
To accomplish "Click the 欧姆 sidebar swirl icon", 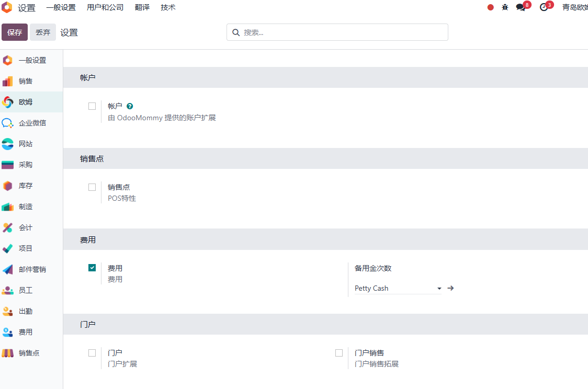I will [x=7, y=102].
